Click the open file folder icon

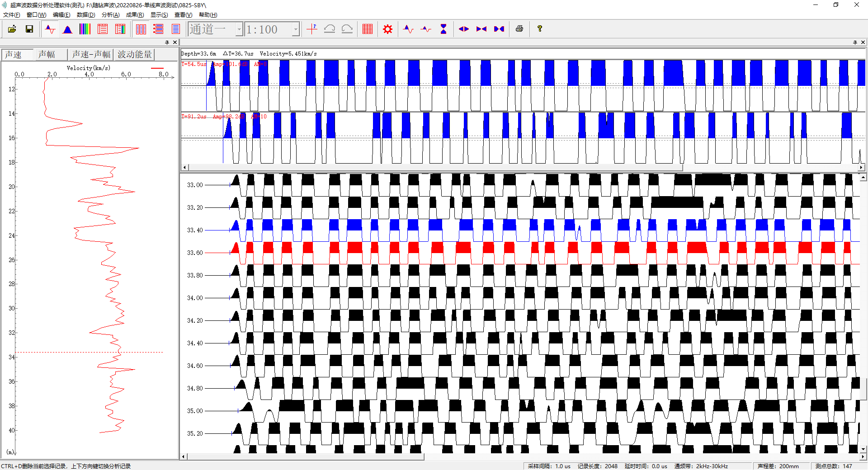(x=12, y=29)
